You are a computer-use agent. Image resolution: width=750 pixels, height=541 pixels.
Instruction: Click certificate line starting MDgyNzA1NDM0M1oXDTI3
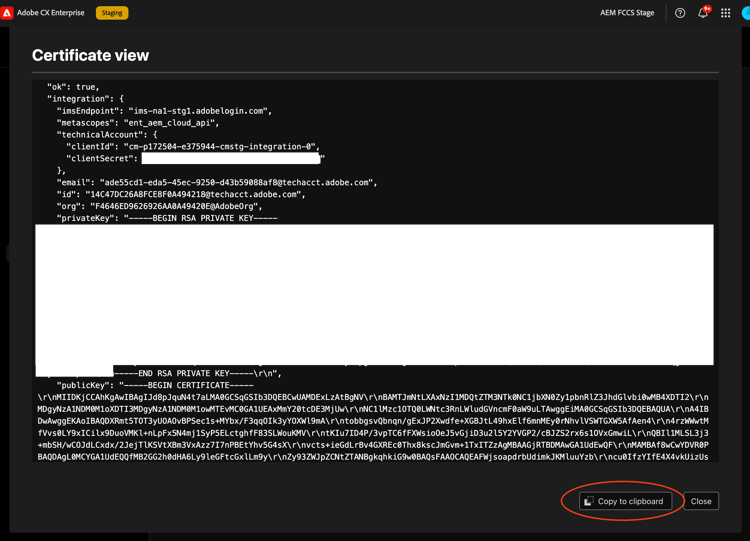click(373, 409)
